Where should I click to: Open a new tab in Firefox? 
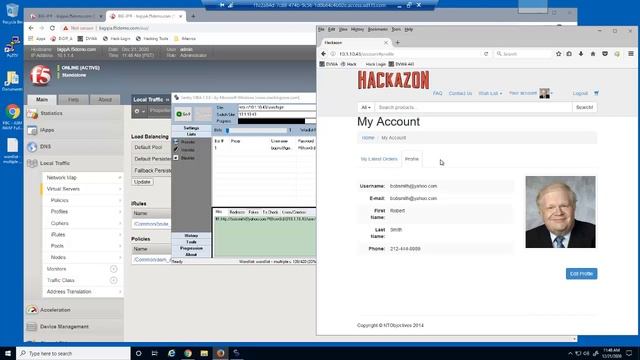tap(397, 42)
